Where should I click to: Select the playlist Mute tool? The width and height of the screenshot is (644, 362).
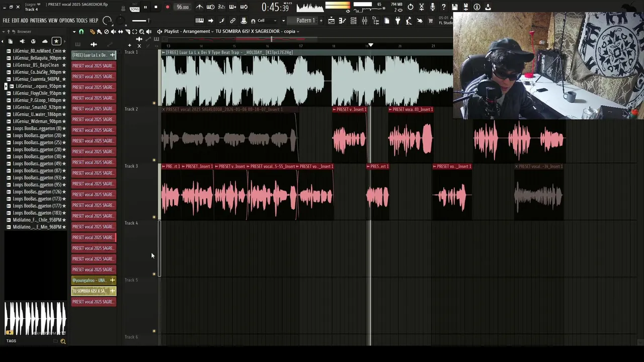(x=113, y=32)
